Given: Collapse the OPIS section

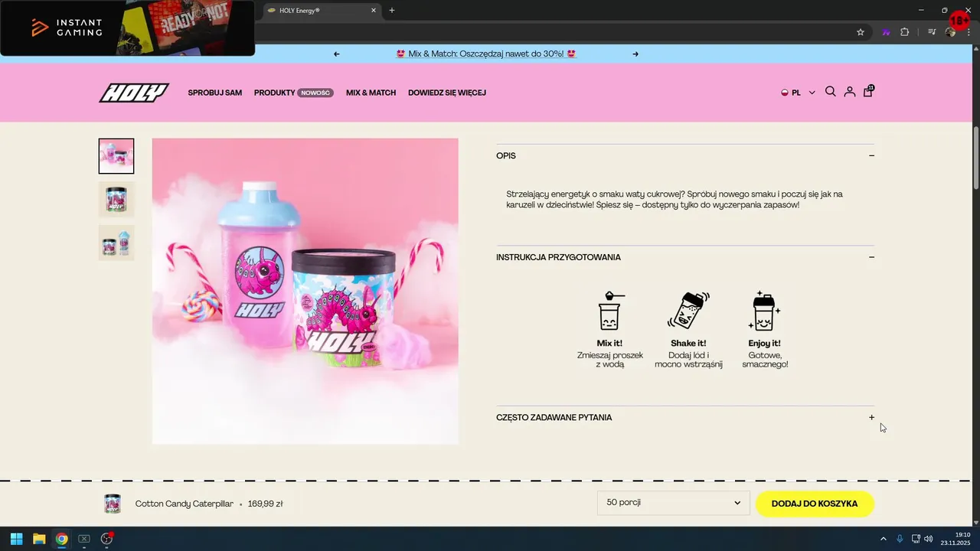Looking at the screenshot, I should coord(871,156).
